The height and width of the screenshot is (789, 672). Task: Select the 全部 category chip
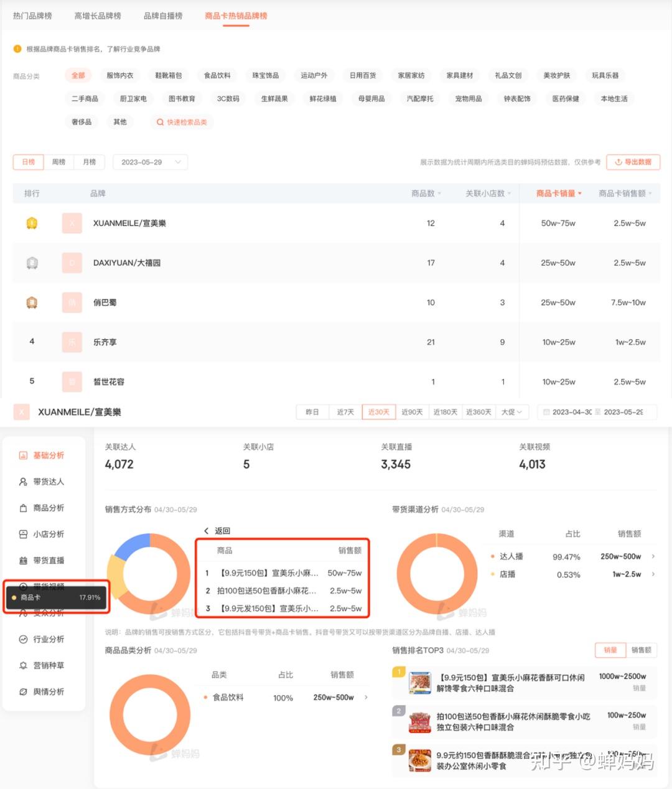78,75
